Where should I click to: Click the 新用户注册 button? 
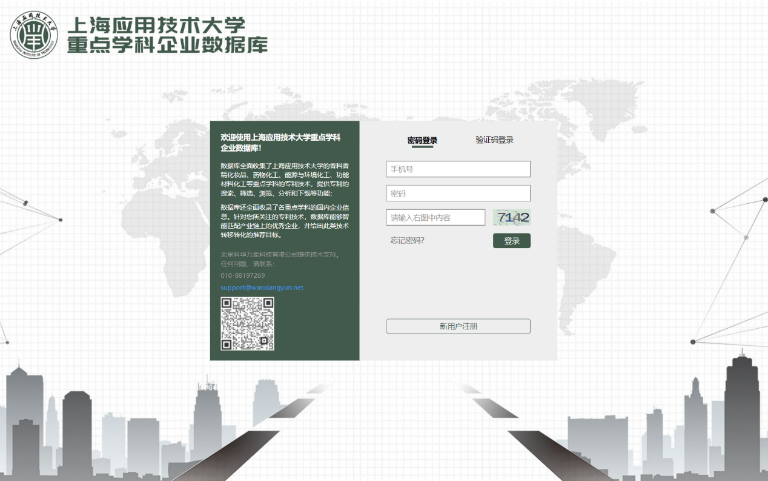[458, 326]
